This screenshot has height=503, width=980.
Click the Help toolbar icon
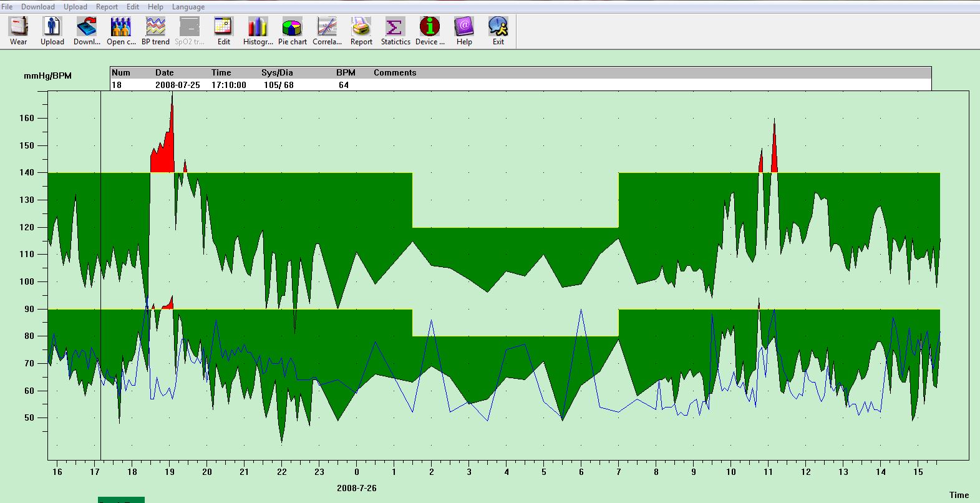(464, 31)
